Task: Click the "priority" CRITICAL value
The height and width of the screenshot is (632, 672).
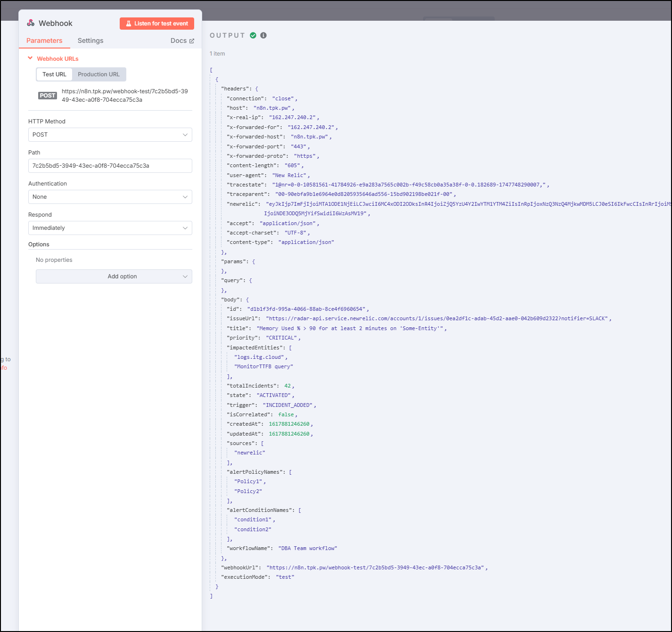Action: (x=281, y=338)
